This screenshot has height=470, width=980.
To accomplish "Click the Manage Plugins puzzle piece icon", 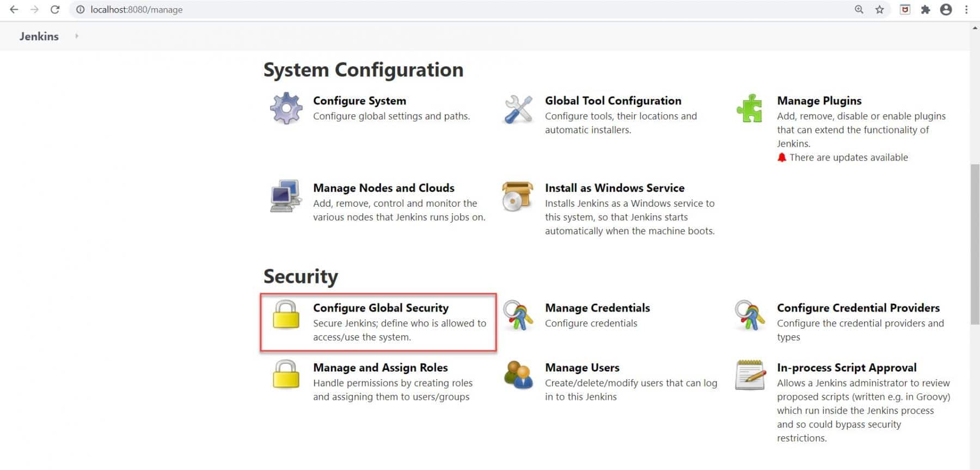I will pyautogui.click(x=750, y=108).
